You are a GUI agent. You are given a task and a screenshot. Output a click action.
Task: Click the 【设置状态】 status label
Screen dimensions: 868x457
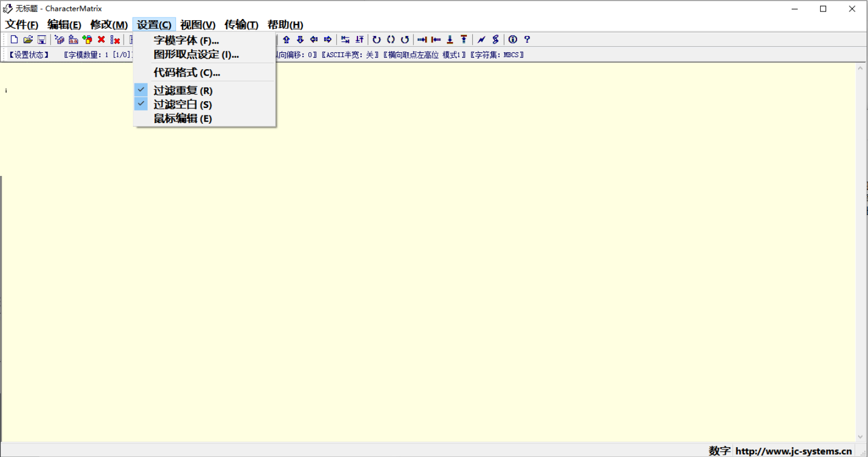pos(29,54)
